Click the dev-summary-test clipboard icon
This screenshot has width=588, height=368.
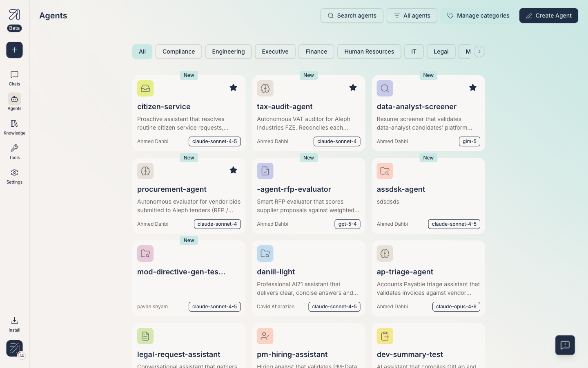[385, 336]
